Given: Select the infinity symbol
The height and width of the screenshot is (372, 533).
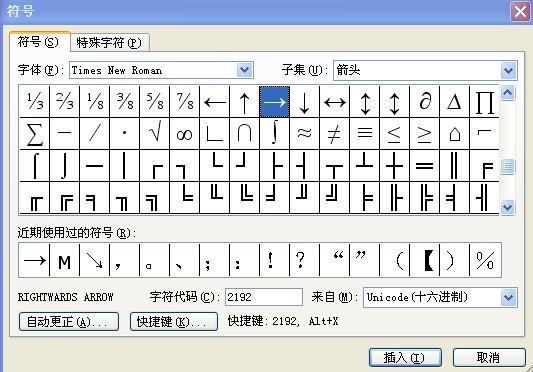Looking at the screenshot, I should tap(185, 134).
